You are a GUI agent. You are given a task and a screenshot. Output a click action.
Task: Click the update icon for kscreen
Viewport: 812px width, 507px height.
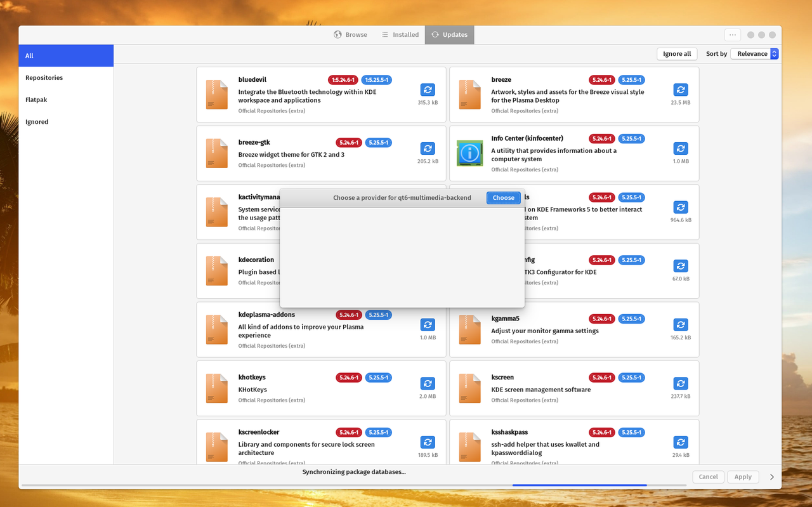coord(681,383)
